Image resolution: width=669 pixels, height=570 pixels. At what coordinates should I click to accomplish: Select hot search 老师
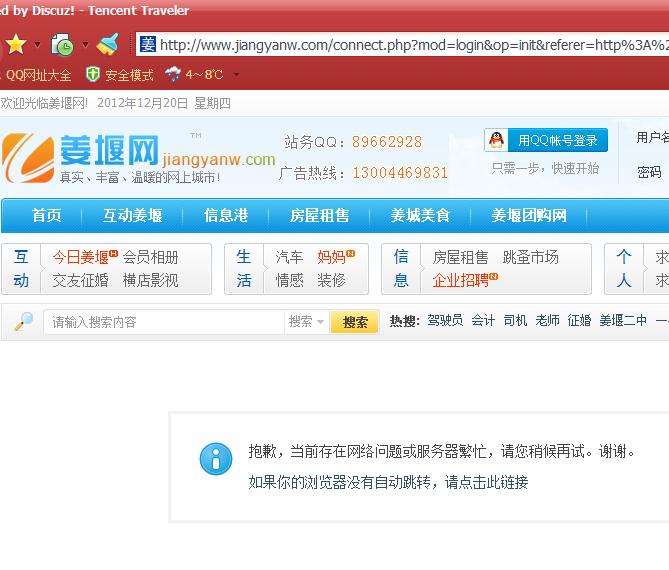[547, 320]
